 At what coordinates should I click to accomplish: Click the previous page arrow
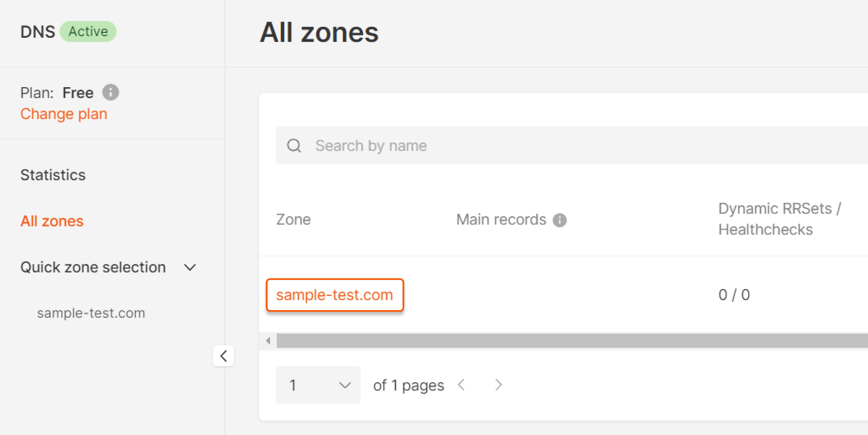coord(461,385)
